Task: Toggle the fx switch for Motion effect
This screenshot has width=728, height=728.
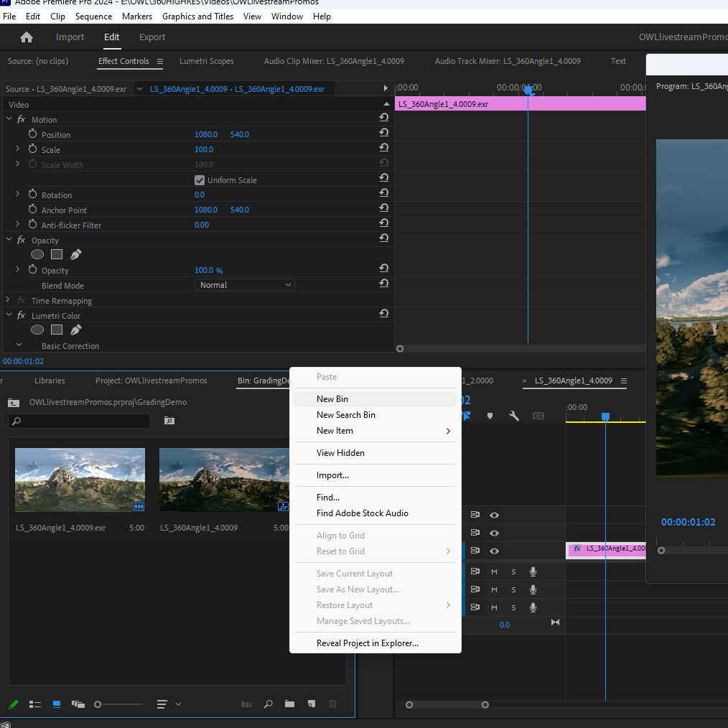Action: (21, 119)
